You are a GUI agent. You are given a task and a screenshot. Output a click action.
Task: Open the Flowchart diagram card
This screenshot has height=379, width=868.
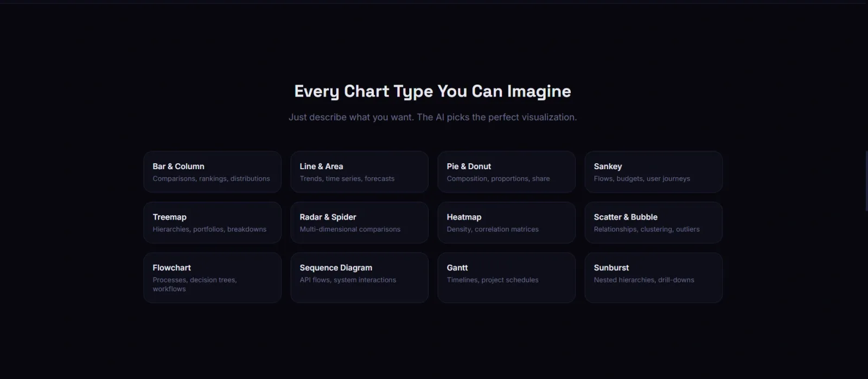pyautogui.click(x=212, y=278)
